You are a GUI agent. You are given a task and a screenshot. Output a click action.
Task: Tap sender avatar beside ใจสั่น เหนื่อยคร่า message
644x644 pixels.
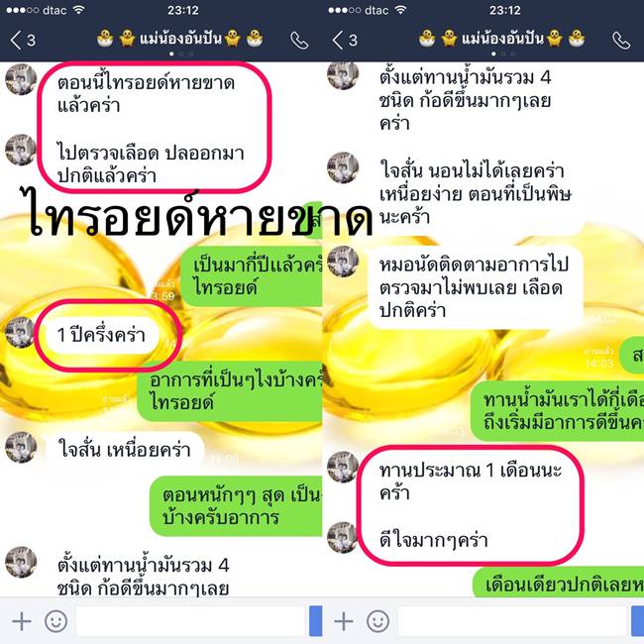(21, 447)
